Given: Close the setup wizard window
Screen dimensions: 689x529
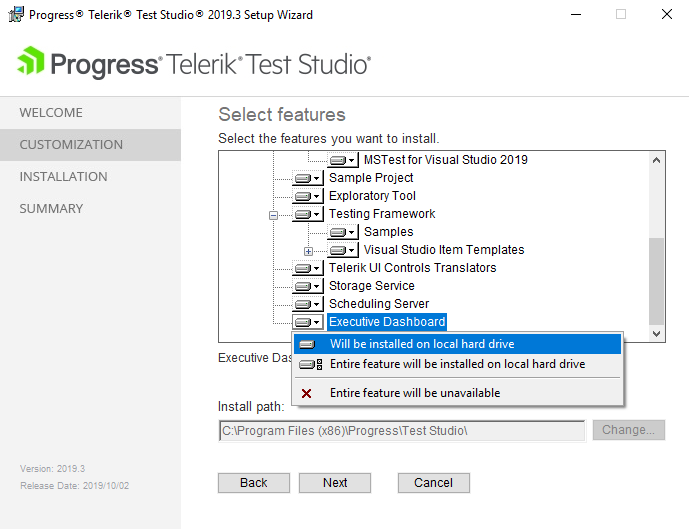Looking at the screenshot, I should tap(667, 14).
